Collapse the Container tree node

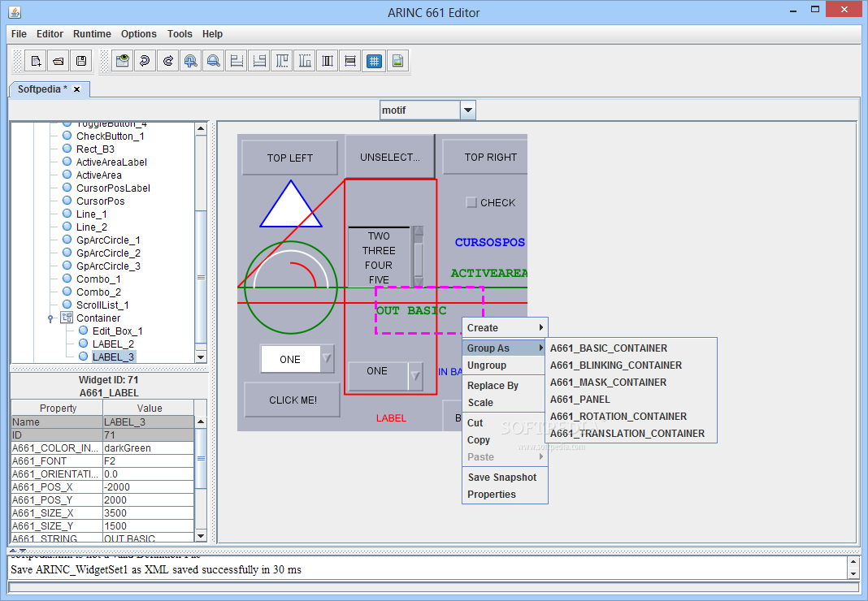tap(50, 318)
